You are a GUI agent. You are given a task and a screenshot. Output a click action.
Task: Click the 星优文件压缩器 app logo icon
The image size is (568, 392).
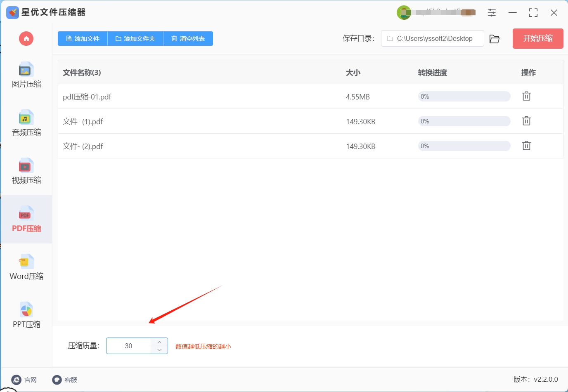(x=12, y=12)
